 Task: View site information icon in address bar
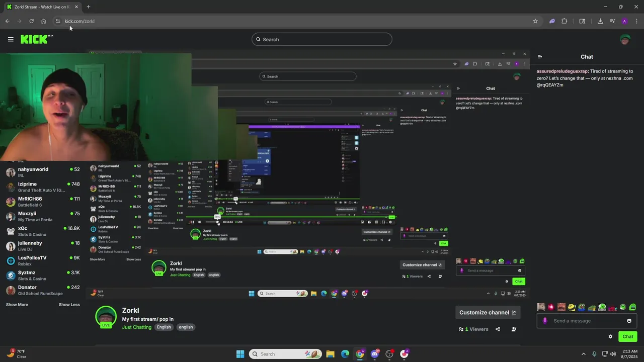58,21
